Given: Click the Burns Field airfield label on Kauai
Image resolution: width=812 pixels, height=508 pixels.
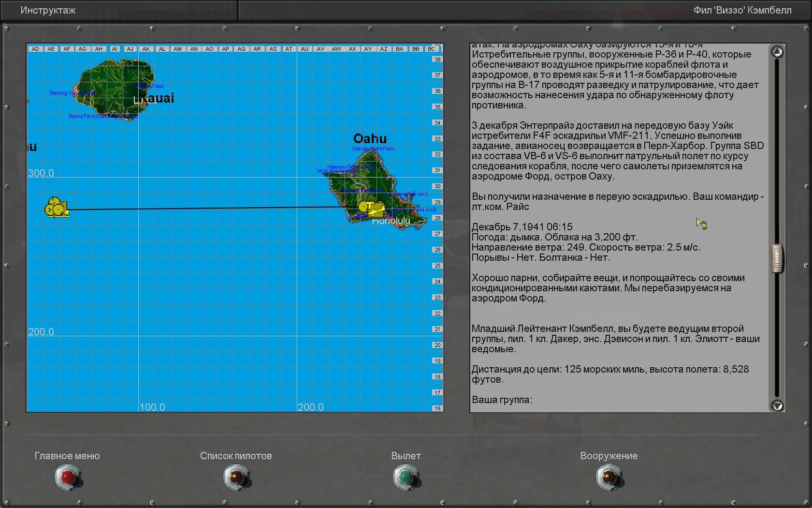Looking at the screenshot, I should [x=103, y=116].
